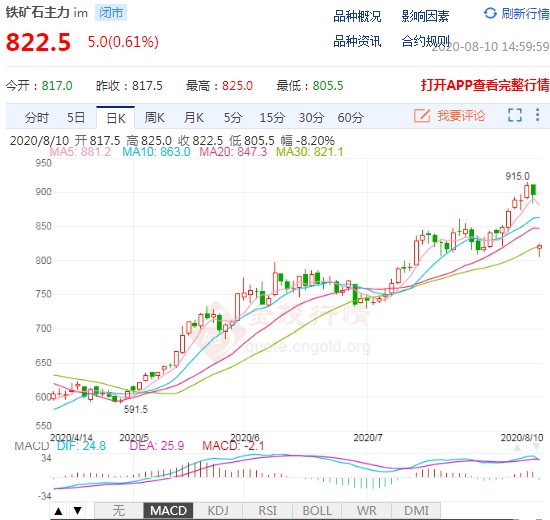Click the current price 822.5
This screenshot has height=520, width=550.
point(38,42)
